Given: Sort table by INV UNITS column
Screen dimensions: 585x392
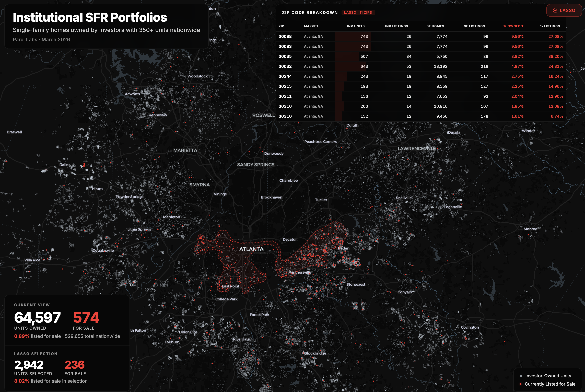Looking at the screenshot, I should [x=356, y=26].
